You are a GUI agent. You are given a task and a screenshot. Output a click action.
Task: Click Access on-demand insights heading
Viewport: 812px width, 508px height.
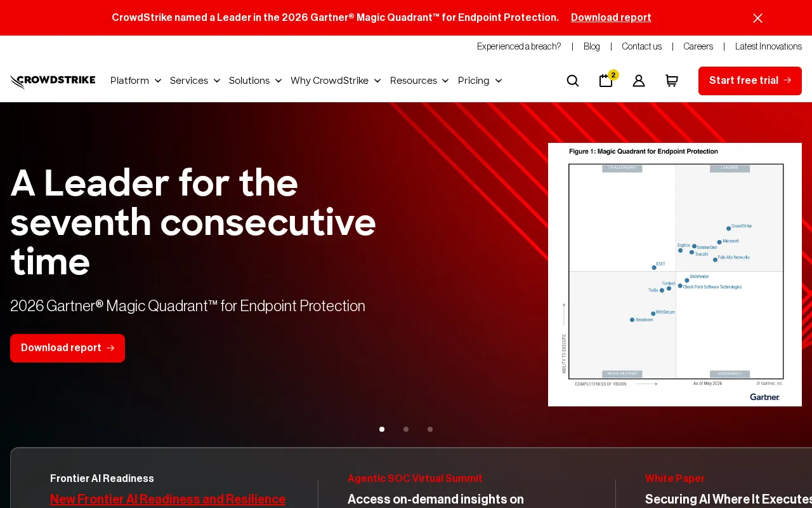[436, 499]
